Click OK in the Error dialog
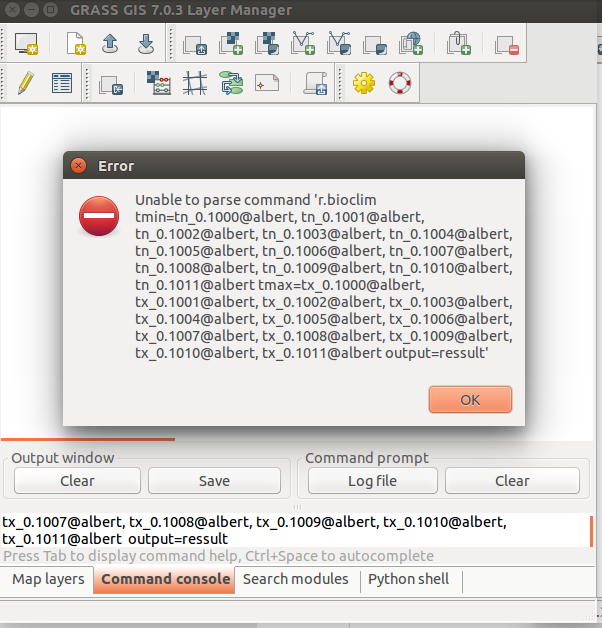This screenshot has width=602, height=628. pyautogui.click(x=470, y=400)
